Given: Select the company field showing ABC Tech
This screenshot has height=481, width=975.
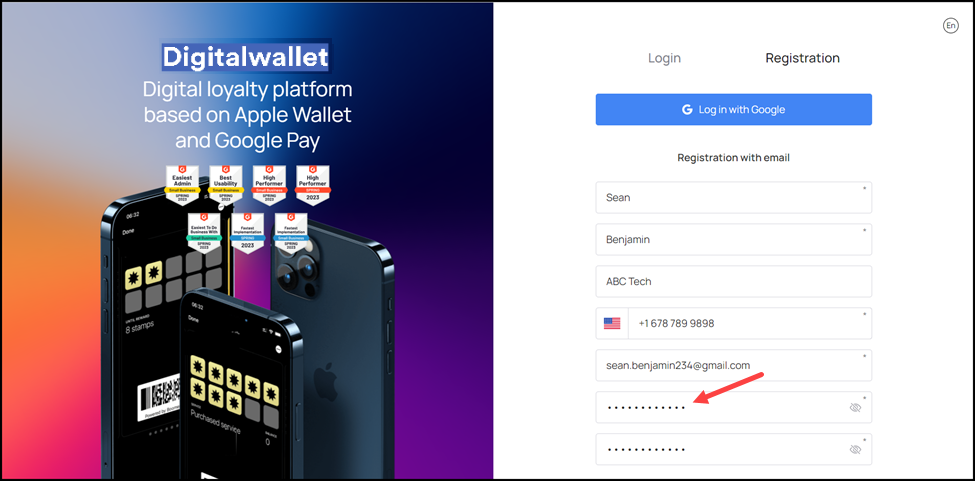Looking at the screenshot, I should tap(734, 282).
